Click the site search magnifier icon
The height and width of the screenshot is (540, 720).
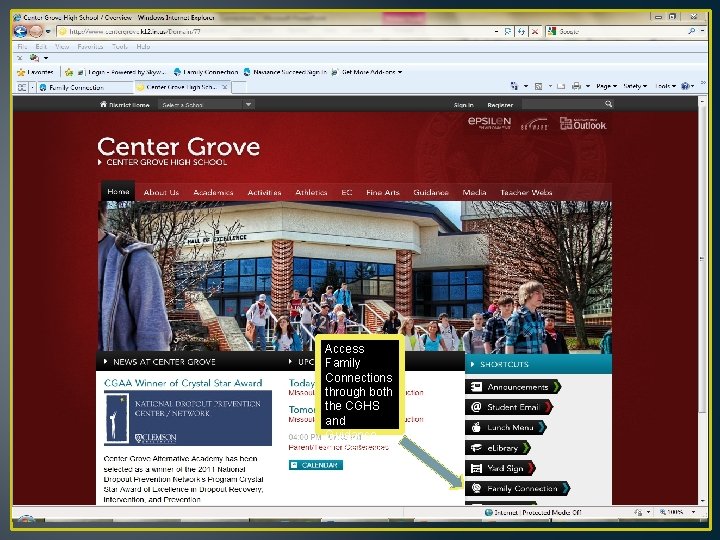click(x=608, y=104)
